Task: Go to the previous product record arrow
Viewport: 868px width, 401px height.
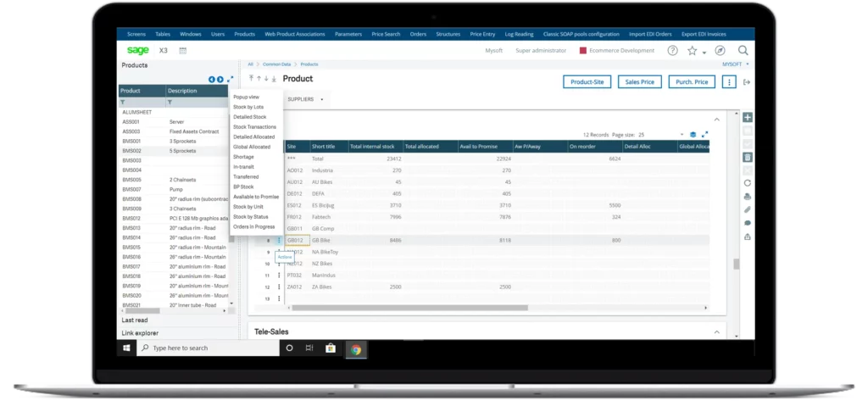Action: [x=259, y=79]
